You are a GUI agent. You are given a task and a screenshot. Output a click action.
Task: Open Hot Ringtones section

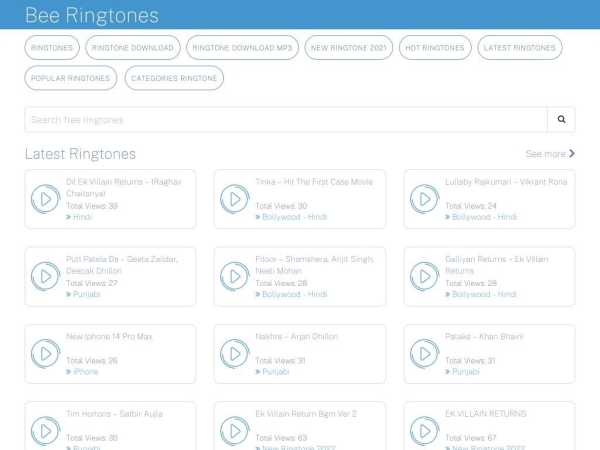(x=434, y=48)
